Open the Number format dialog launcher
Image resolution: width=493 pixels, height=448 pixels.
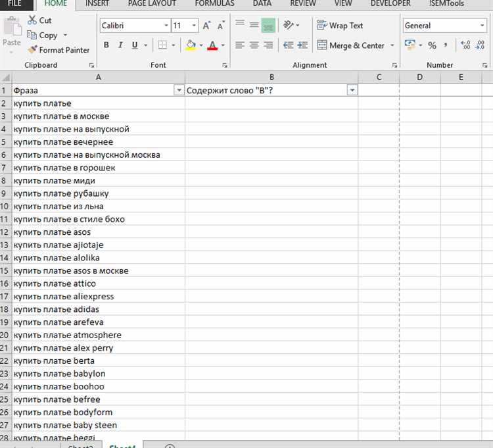click(485, 65)
